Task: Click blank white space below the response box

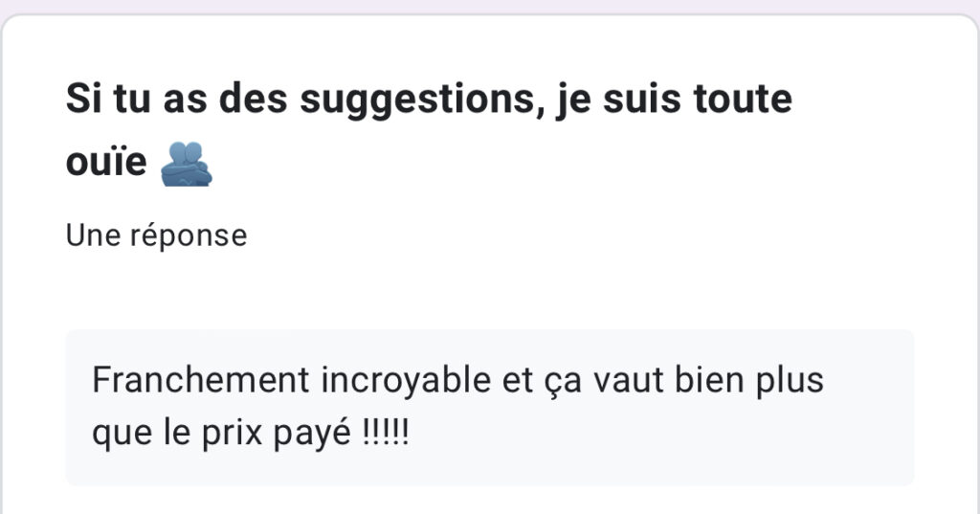Action: pyautogui.click(x=490, y=500)
